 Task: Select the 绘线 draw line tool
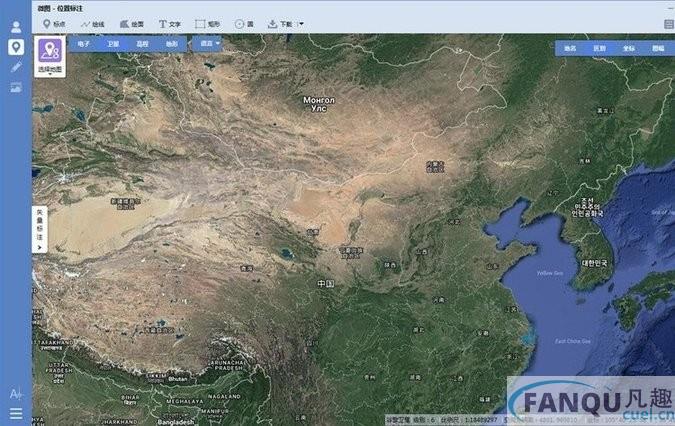click(x=93, y=24)
